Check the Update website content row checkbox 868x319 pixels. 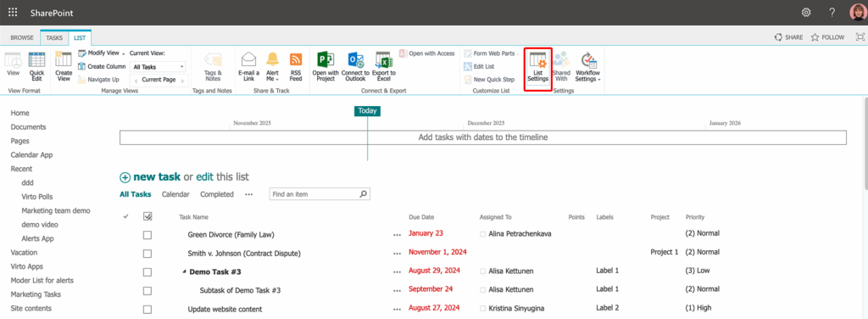(x=147, y=309)
